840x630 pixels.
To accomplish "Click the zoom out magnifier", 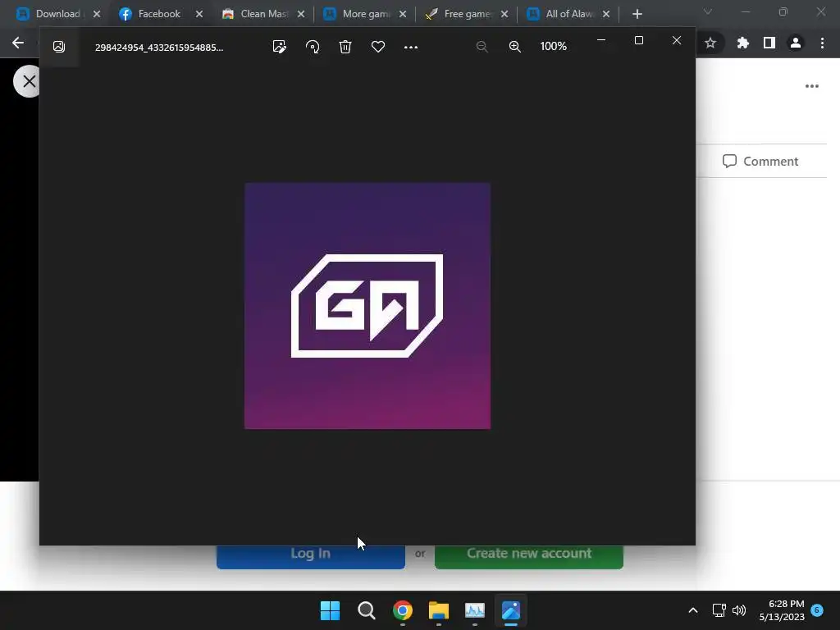I will tap(482, 47).
